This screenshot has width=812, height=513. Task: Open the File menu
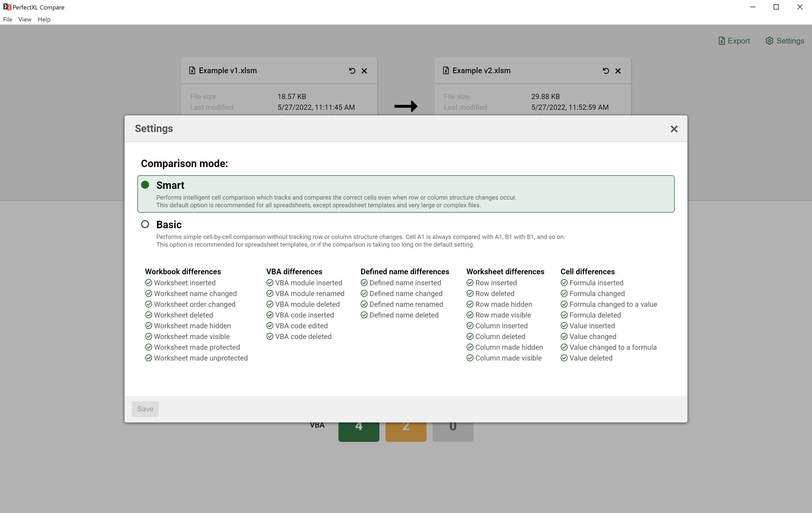pyautogui.click(x=7, y=19)
